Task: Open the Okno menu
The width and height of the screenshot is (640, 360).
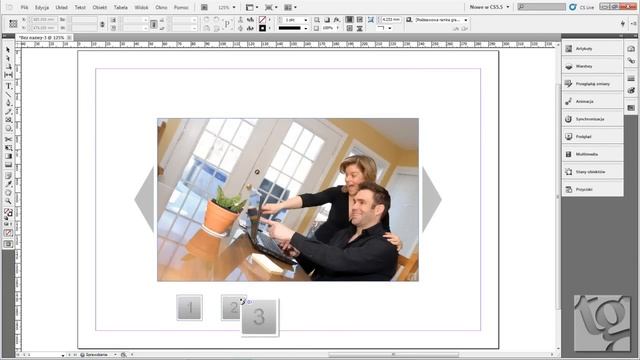Action: pos(161,7)
